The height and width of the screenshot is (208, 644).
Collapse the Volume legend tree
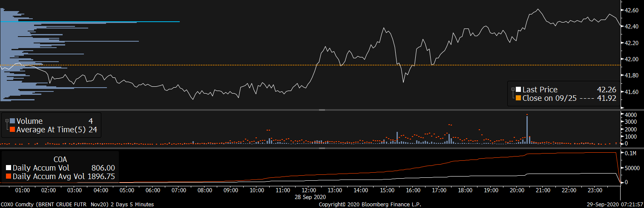click(x=7, y=121)
